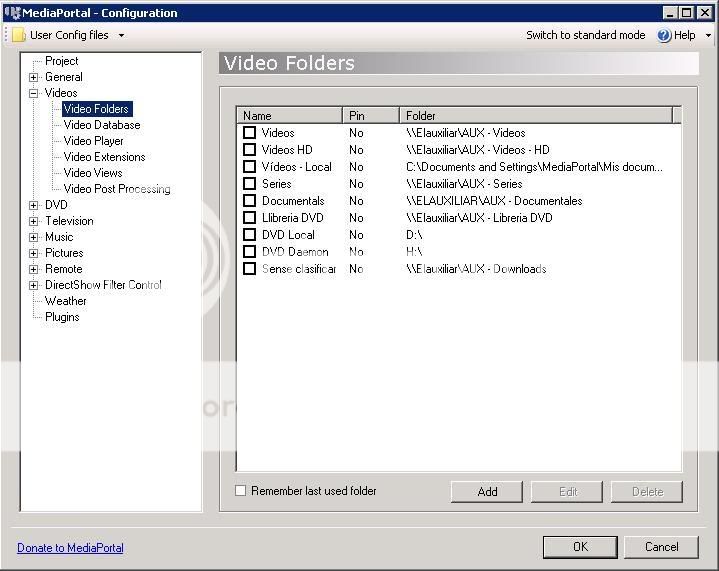Select the \\ELAUXILIAR\AUX - Documentales path
Viewport: 719px width, 571px height.
(x=494, y=201)
